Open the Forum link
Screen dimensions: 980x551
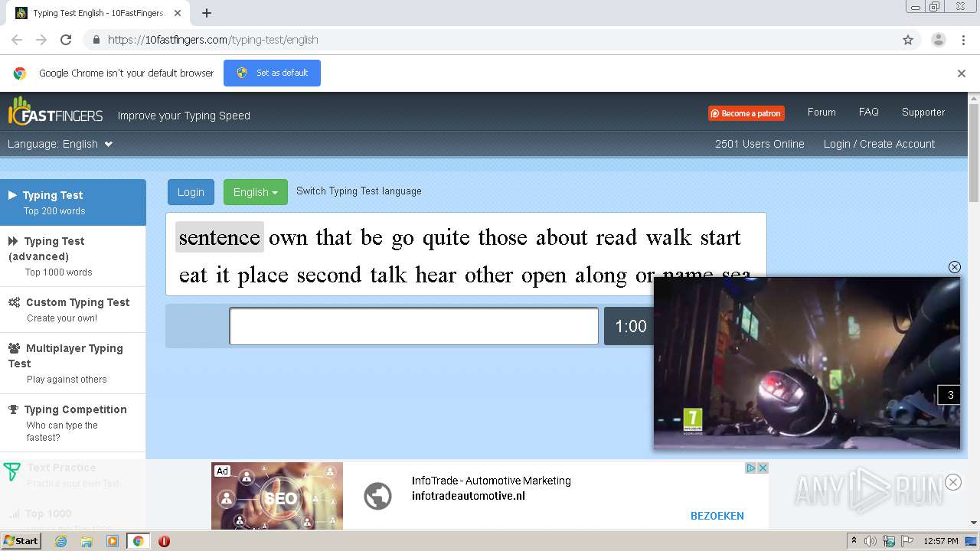(822, 112)
